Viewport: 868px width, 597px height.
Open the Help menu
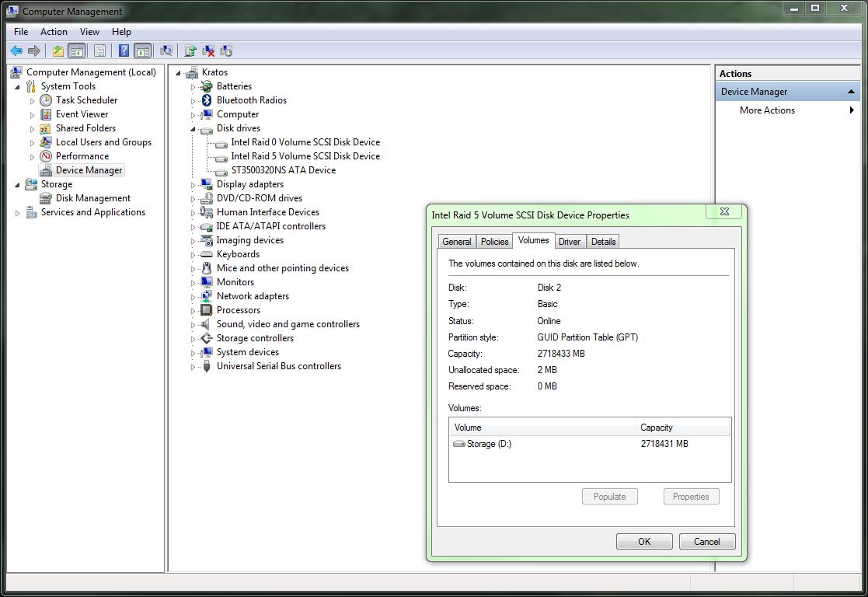(121, 32)
